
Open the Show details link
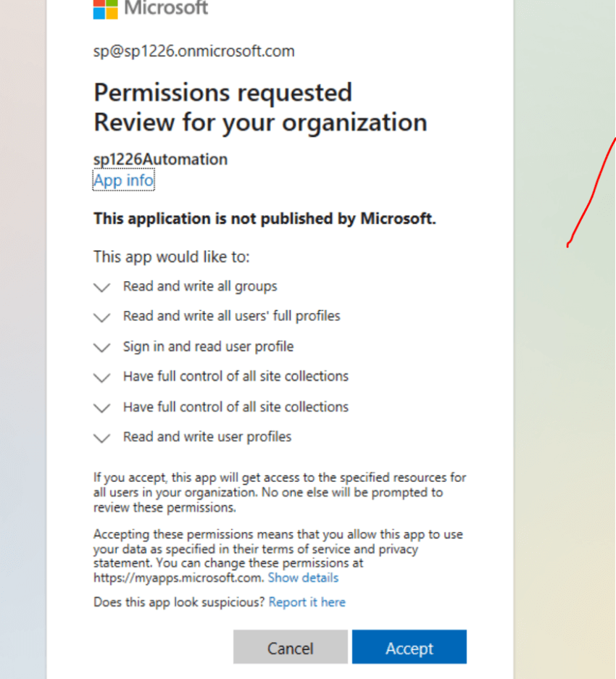[x=303, y=578]
